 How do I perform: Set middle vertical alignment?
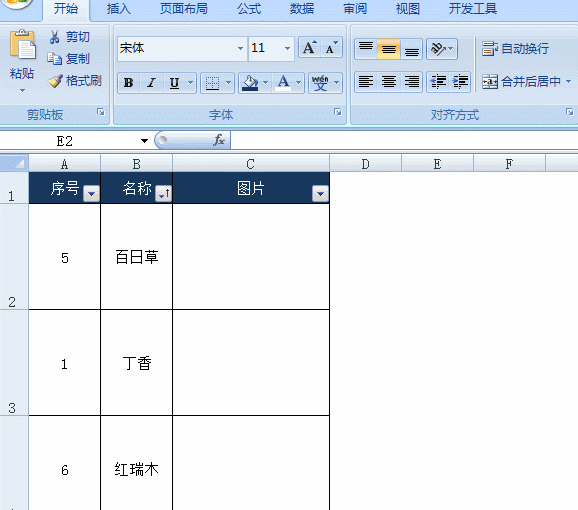389,49
